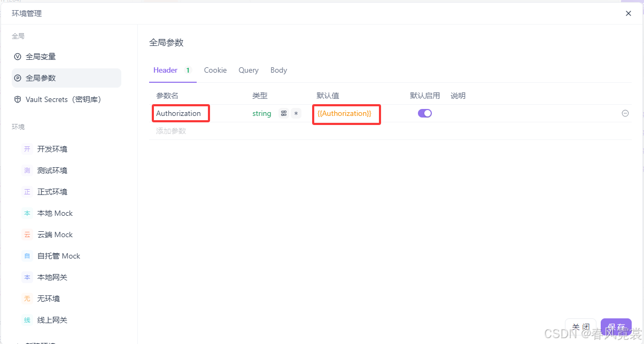The height and width of the screenshot is (344, 644).
Task: Click the 测 badge icon for 测试环境
Action: point(27,170)
